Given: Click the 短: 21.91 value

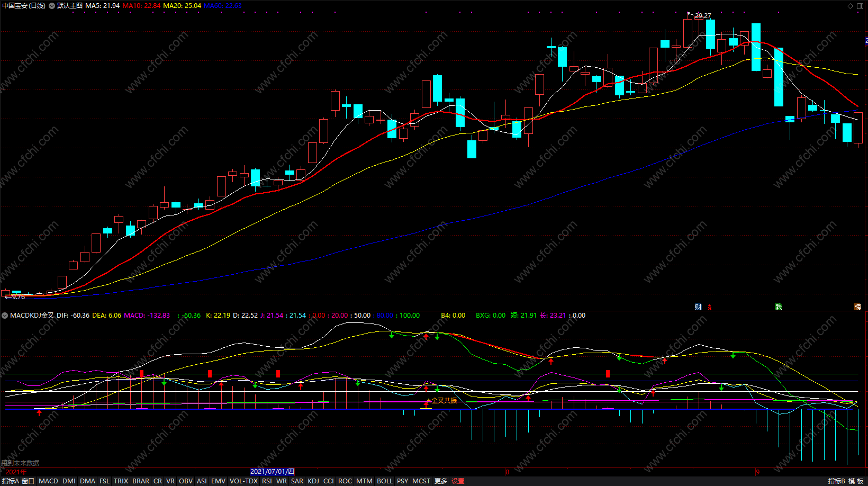Looking at the screenshot, I should coord(523,316).
